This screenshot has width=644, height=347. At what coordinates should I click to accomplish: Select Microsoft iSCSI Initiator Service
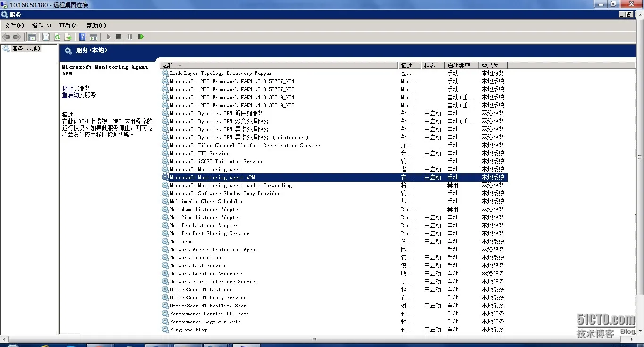tap(334, 161)
